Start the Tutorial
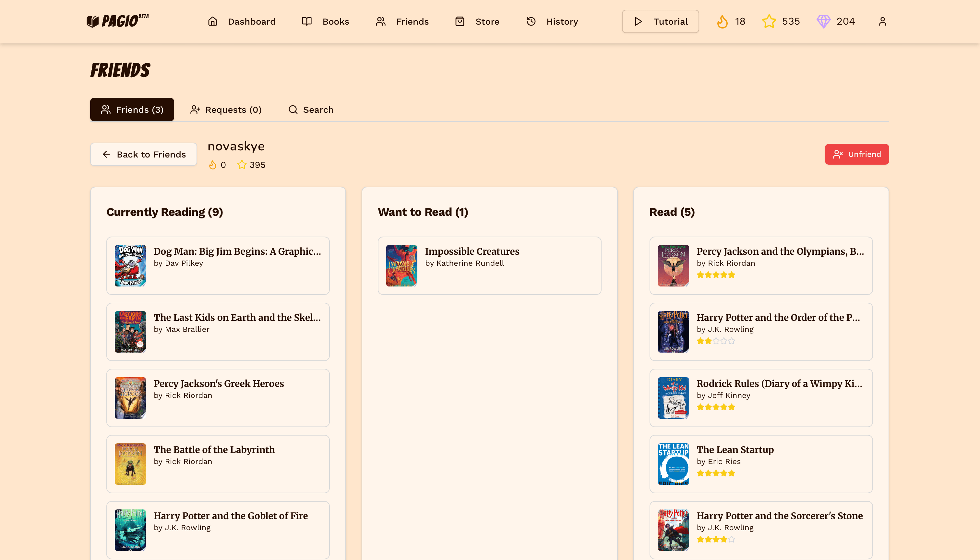Image resolution: width=980 pixels, height=560 pixels. pos(660,21)
